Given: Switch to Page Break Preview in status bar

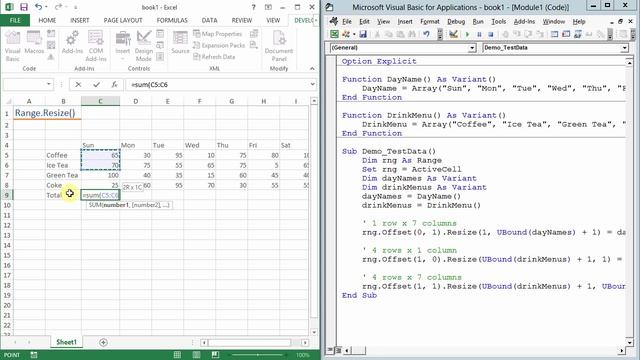Looking at the screenshot, I should click(215, 355).
